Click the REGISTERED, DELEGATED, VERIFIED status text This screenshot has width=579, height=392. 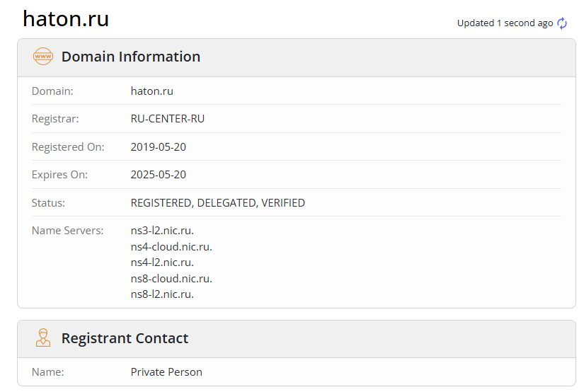pos(218,203)
